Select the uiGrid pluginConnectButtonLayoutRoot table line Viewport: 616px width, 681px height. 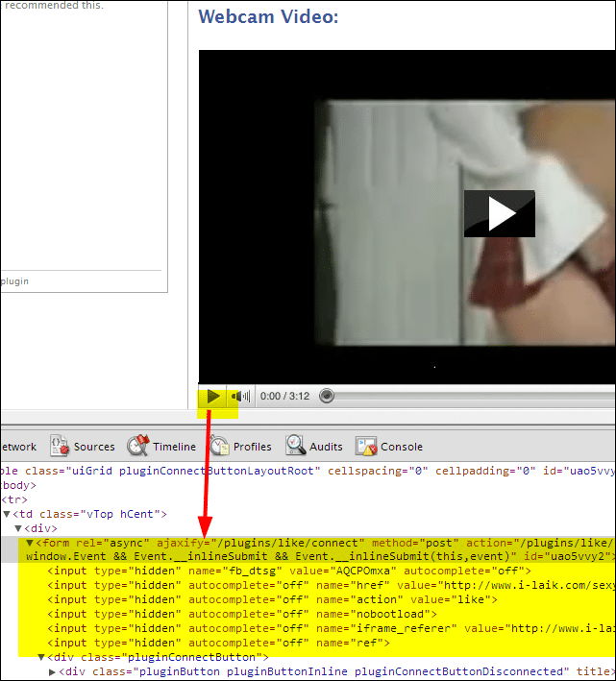tap(308, 471)
